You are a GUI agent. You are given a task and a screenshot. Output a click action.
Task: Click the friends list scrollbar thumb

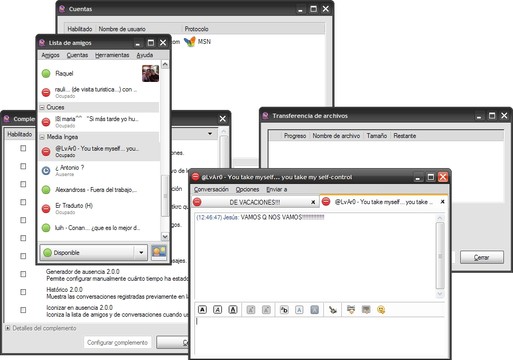coord(165,196)
